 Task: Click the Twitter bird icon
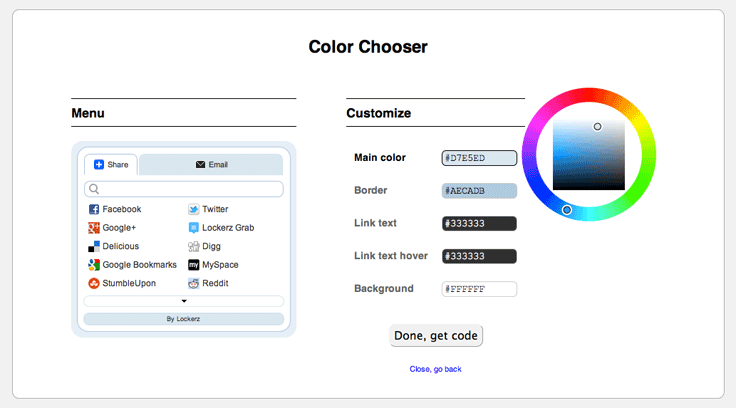(193, 209)
